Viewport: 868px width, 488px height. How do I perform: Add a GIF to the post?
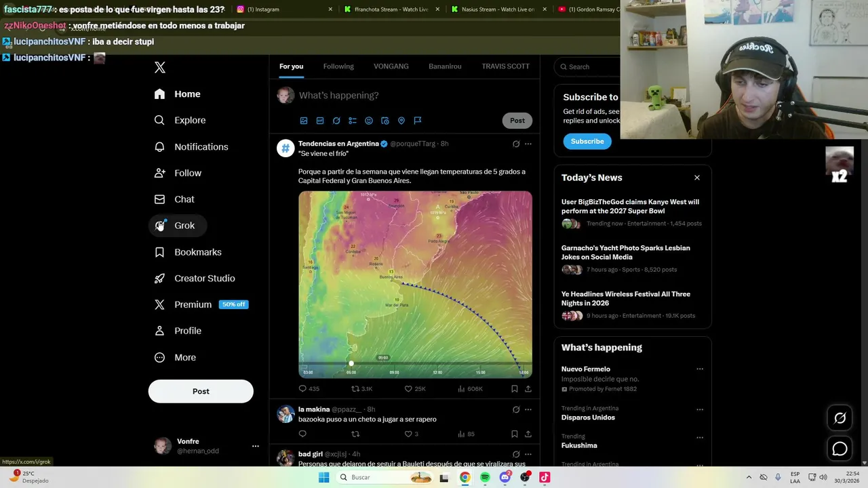pos(320,121)
